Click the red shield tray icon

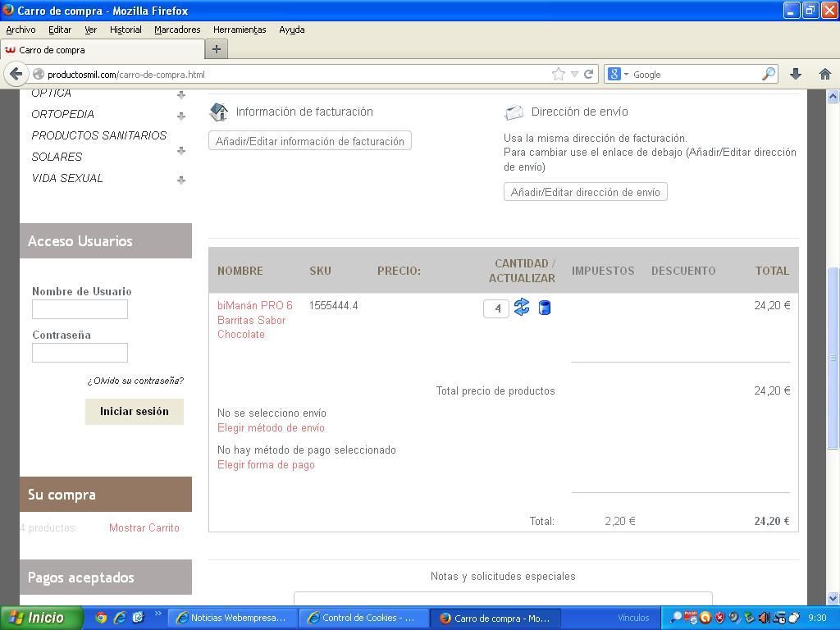click(720, 618)
